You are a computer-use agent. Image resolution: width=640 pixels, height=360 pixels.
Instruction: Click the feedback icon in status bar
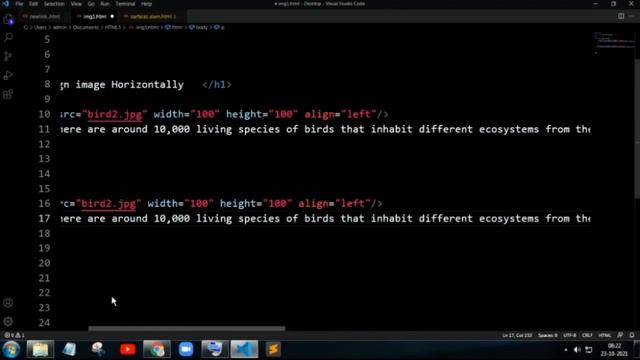[x=620, y=335]
